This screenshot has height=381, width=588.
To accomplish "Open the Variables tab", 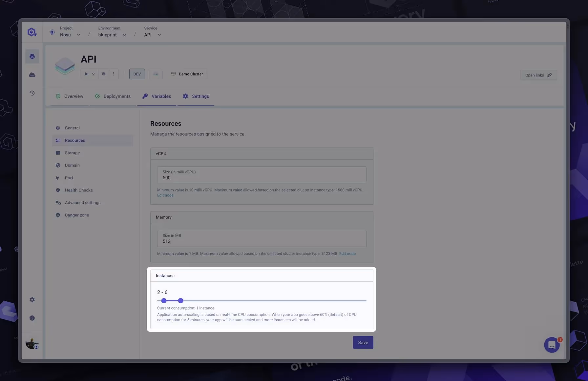I will click(x=161, y=96).
